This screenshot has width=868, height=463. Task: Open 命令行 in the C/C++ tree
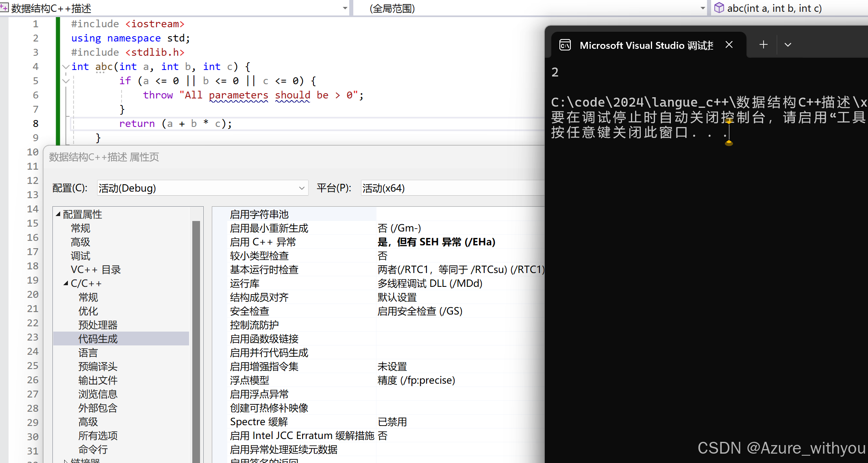93,450
